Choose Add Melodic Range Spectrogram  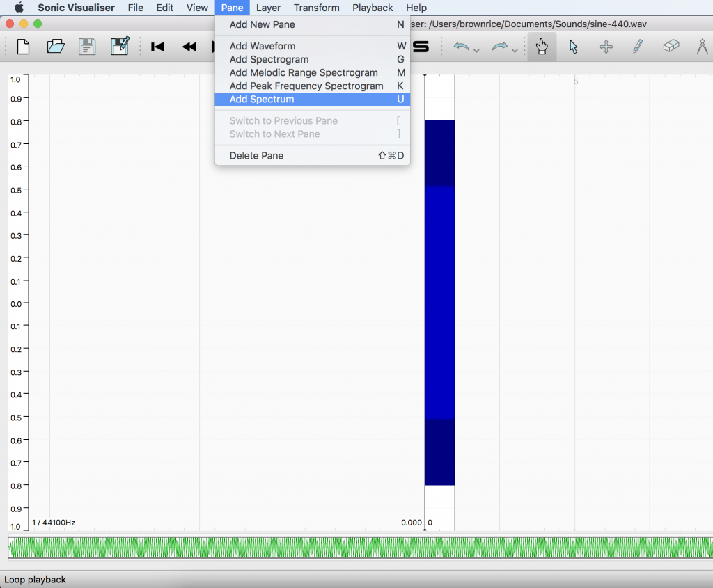313,72
